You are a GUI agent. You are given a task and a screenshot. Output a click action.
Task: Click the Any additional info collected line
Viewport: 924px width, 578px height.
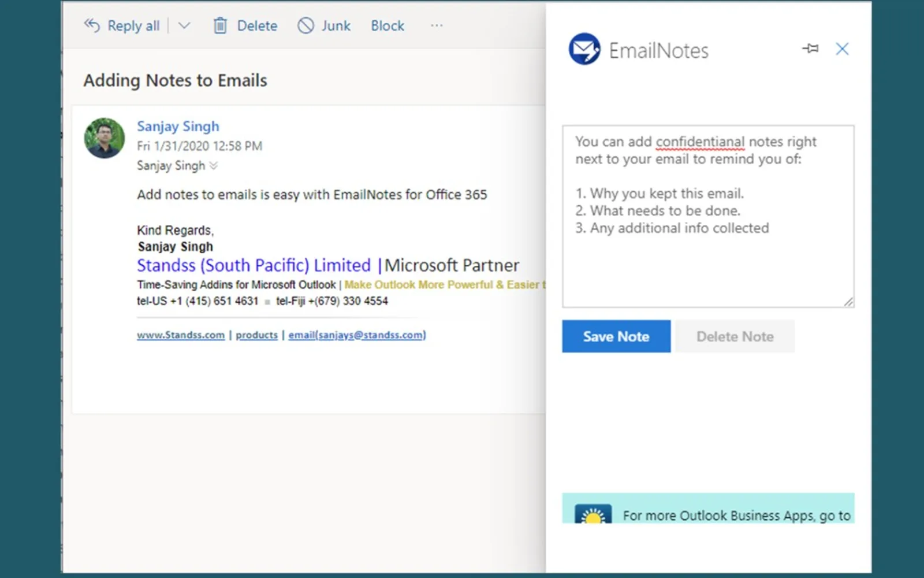coord(672,228)
